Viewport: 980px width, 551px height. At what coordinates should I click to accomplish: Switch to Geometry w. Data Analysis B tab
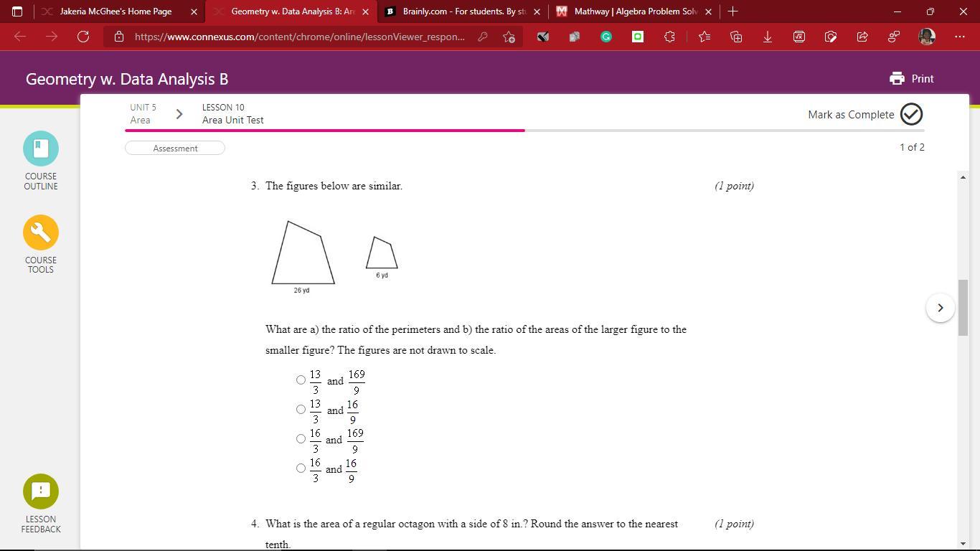[293, 11]
